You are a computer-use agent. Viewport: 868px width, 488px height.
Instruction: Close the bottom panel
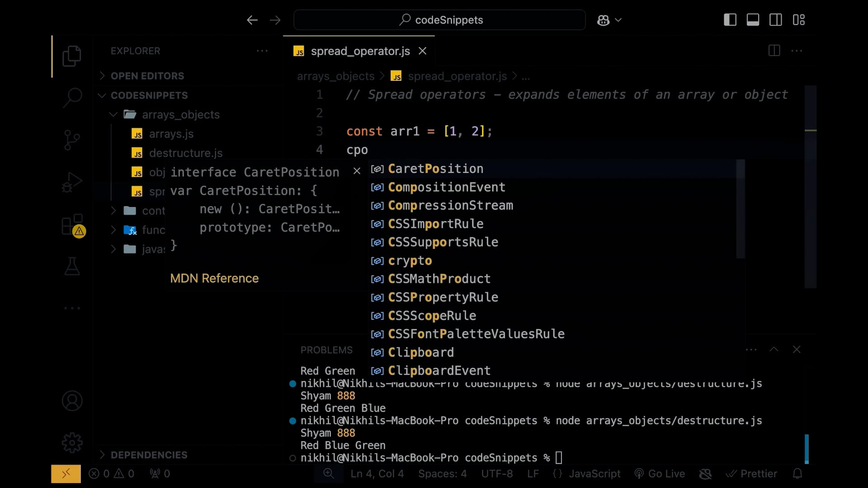(797, 349)
